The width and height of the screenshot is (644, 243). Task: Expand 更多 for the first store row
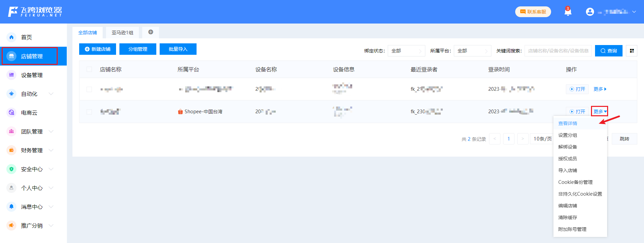pos(600,89)
